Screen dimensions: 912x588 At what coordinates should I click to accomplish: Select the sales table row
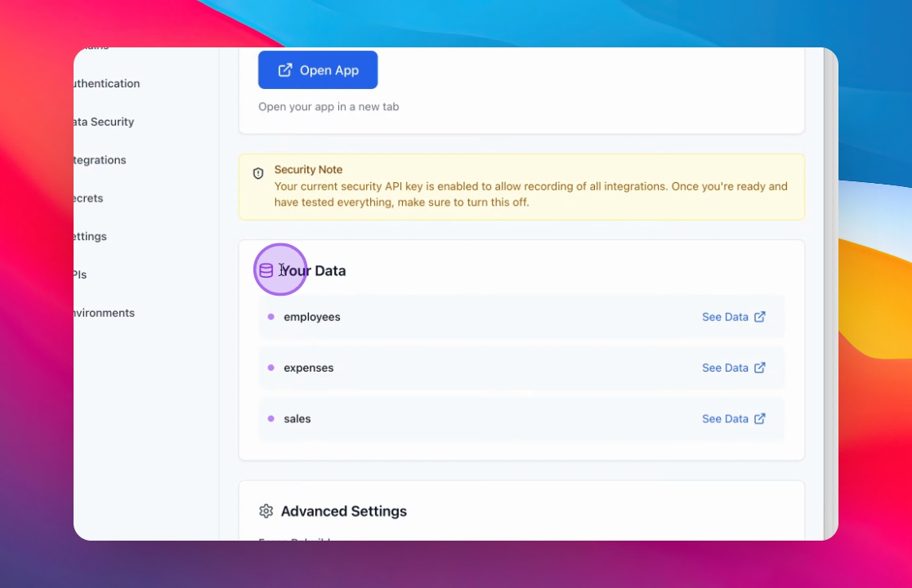pyautogui.click(x=521, y=418)
